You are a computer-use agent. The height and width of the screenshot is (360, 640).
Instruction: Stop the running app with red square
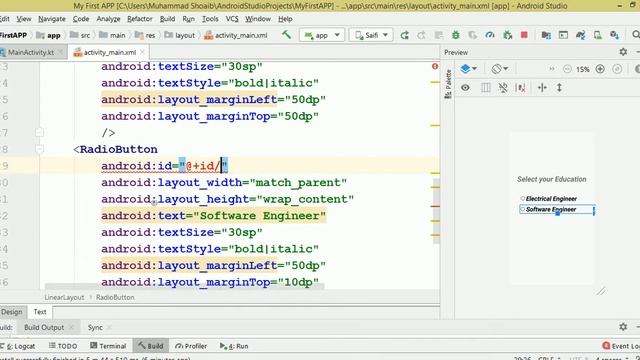[x=524, y=35]
